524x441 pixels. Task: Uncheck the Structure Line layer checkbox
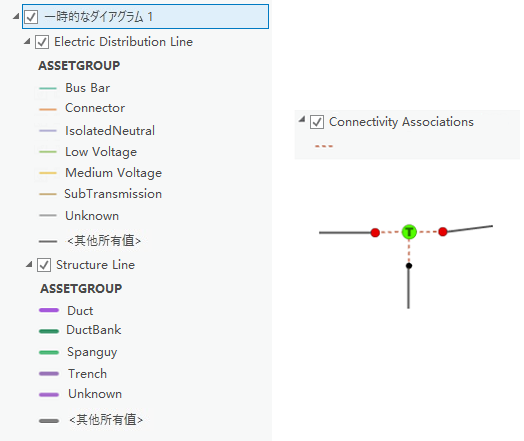coord(44,265)
